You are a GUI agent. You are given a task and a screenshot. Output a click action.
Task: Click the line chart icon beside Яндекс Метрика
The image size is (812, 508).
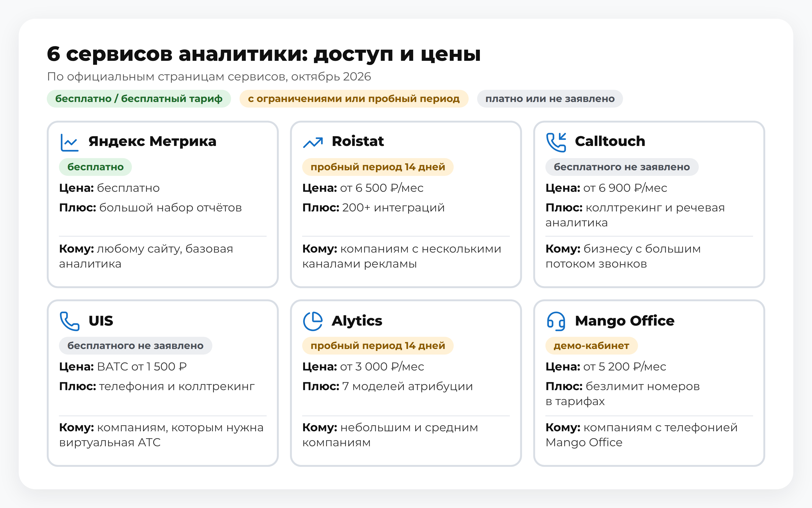(69, 142)
